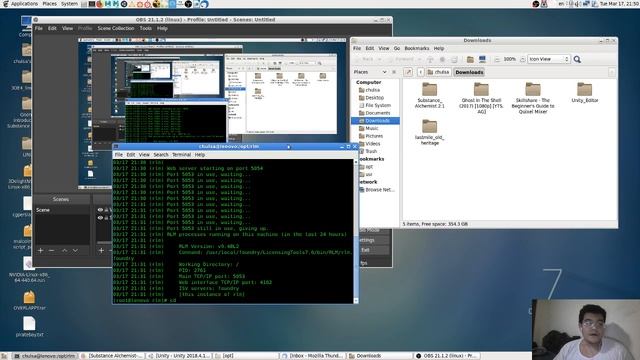Open the OVERLAPError desktop folder
The image size is (640, 360).
(x=29, y=300)
